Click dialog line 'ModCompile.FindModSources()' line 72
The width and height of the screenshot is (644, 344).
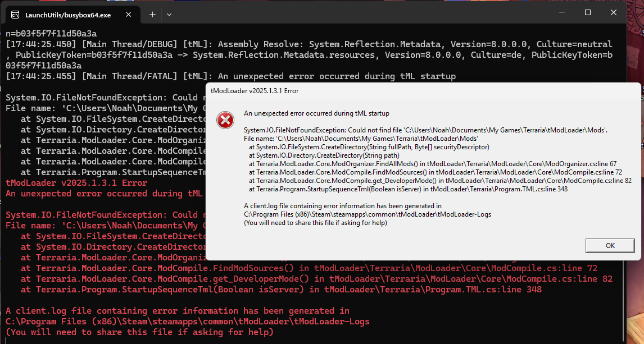[436, 172]
